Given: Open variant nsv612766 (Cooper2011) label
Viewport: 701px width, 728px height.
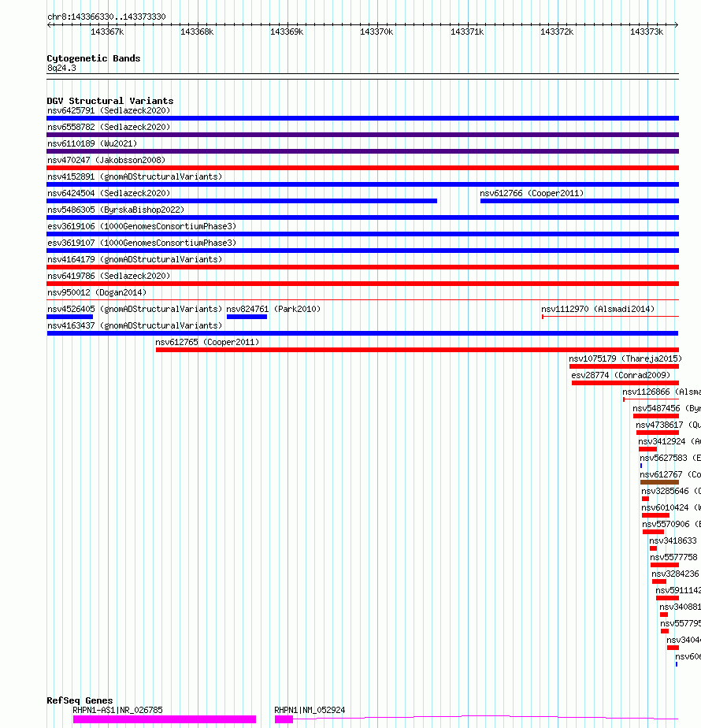Looking at the screenshot, I should 532,193.
